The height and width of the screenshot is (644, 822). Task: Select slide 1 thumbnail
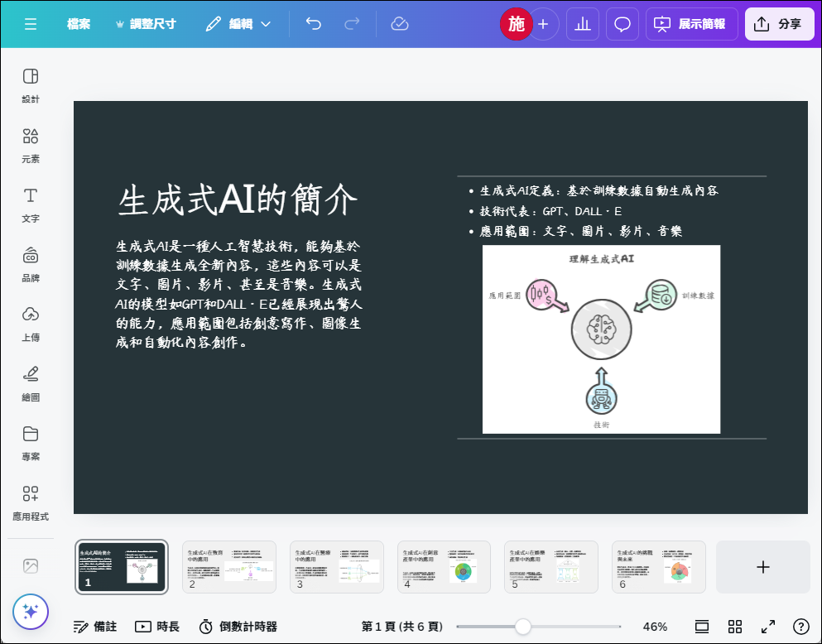[122, 567]
